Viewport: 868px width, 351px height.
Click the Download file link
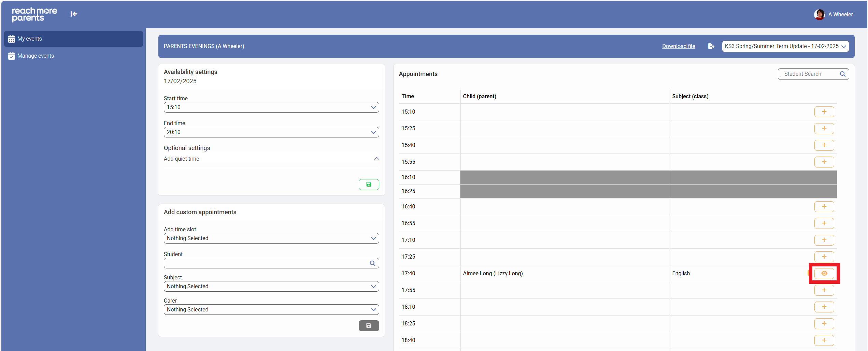click(x=678, y=46)
